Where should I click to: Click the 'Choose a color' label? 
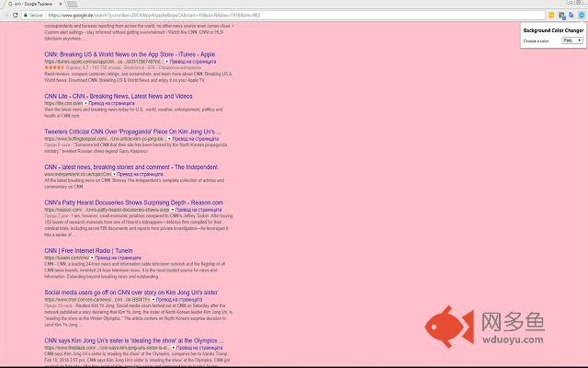point(536,40)
